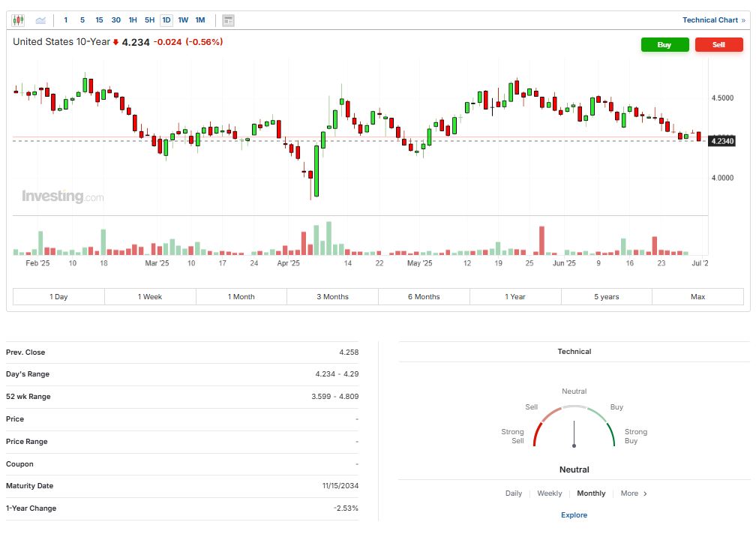Click the chevron after More
This screenshot has height=537, width=756.
click(x=646, y=493)
